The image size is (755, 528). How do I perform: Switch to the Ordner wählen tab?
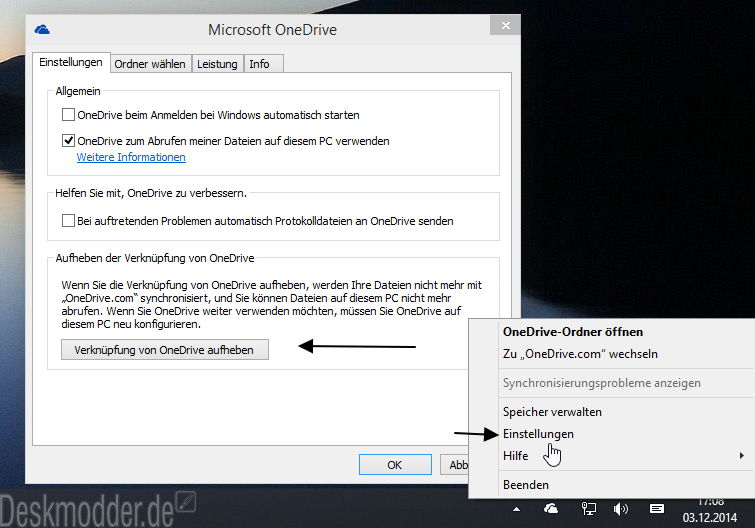click(x=150, y=64)
